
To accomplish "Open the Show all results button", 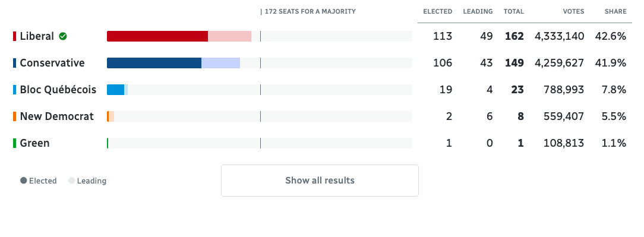I will click(x=320, y=181).
